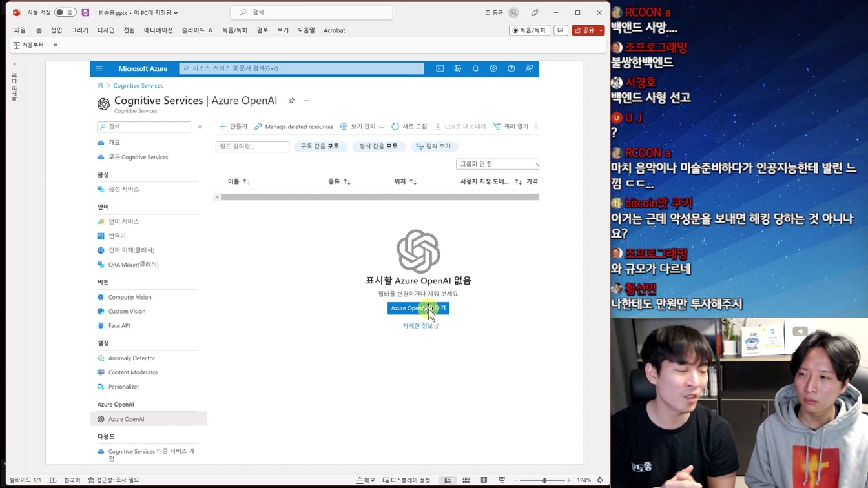This screenshot has height=488, width=868.
Task: Open the 검토 ribbon tab
Action: (x=262, y=30)
